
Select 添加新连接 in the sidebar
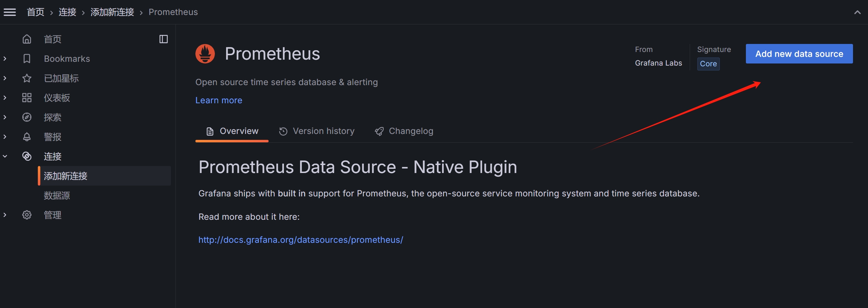104,176
